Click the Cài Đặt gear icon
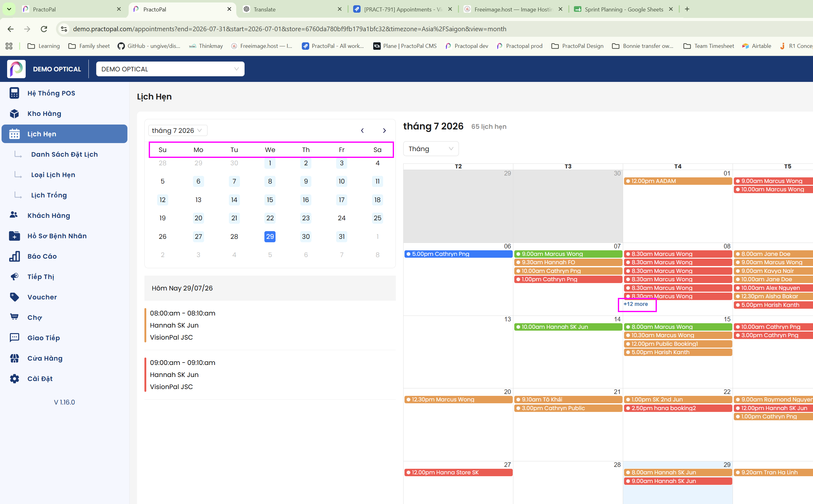Viewport: 813px width, 504px height. 14,379
